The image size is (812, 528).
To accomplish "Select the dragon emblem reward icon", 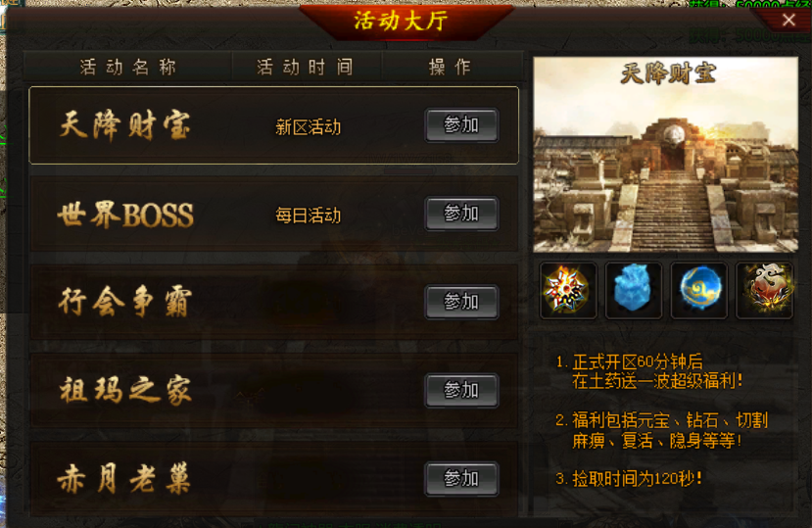I will click(x=764, y=290).
